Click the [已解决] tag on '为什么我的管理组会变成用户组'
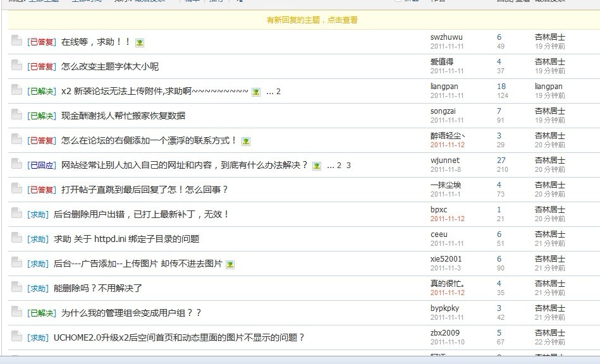The image size is (600, 364). 42,313
